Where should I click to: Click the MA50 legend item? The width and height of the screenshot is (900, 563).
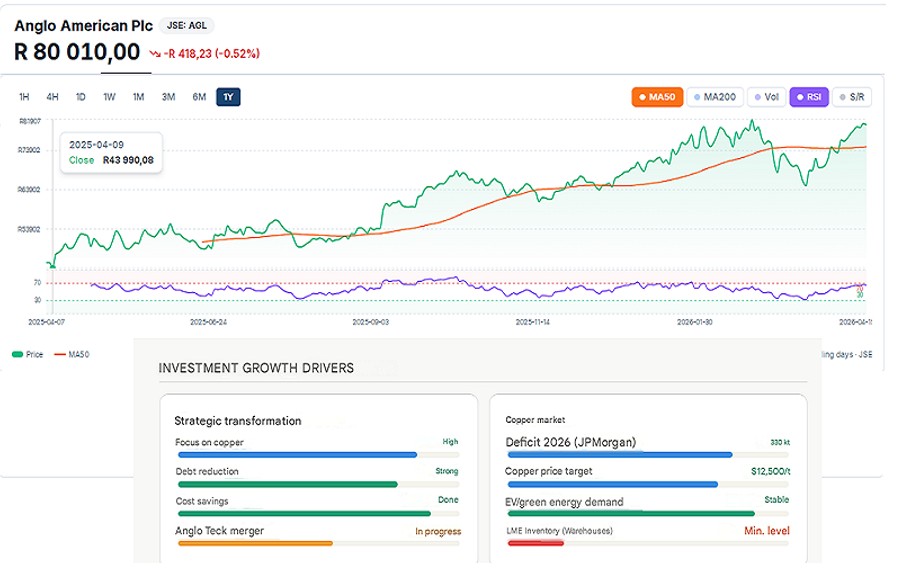click(x=72, y=354)
